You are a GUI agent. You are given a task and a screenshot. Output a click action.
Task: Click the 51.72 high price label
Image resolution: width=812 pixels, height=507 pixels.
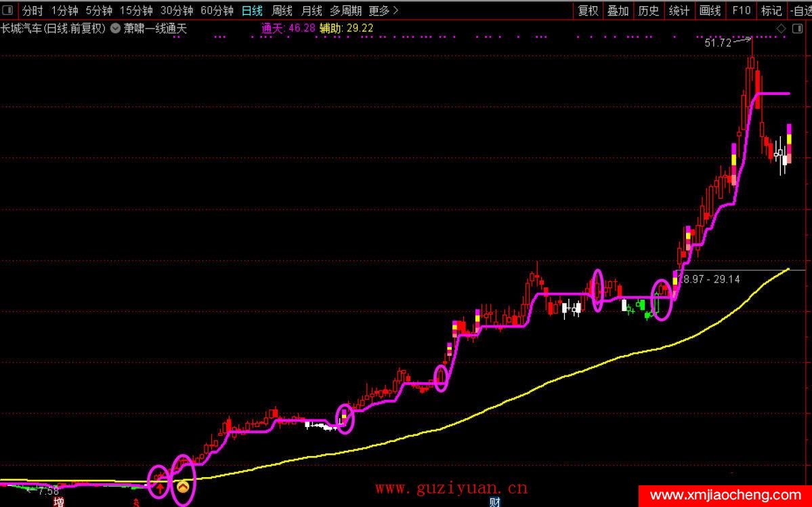(x=718, y=43)
